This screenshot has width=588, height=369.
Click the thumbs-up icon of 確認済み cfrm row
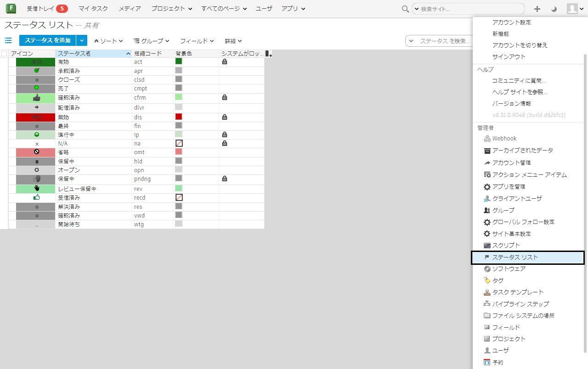(37, 98)
